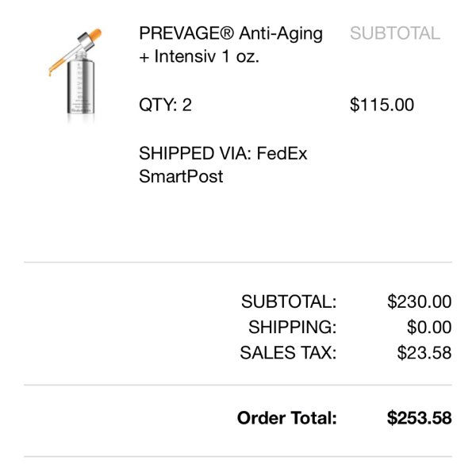The image size is (476, 476).
Task: Tap the PREVAGE Anti-Aging + Intensiv product title
Action: pos(231,44)
